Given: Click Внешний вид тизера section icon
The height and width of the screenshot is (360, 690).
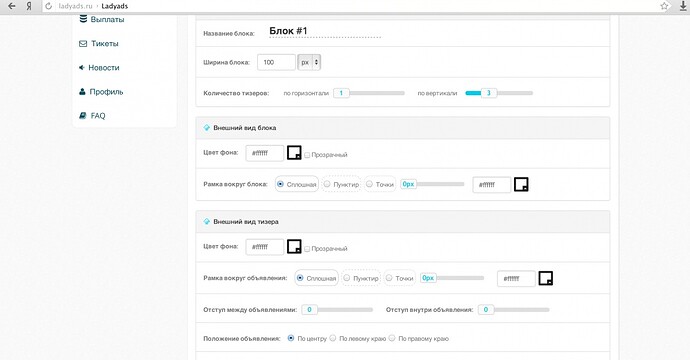Looking at the screenshot, I should 207,221.
